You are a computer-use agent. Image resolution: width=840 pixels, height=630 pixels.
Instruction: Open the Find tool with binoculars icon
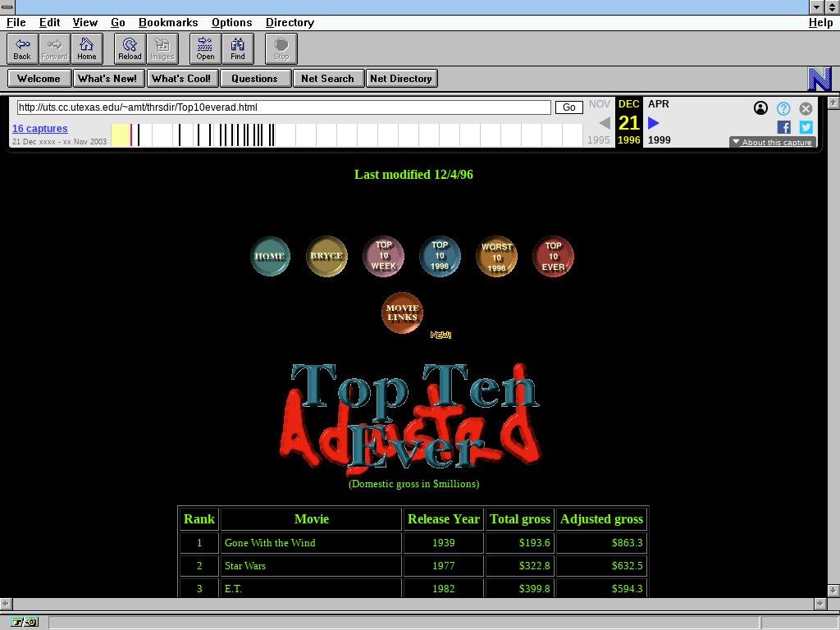pos(238,49)
